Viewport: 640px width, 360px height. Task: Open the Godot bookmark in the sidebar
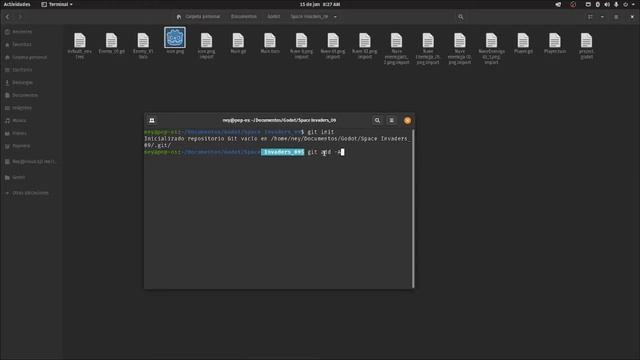[x=16, y=177]
